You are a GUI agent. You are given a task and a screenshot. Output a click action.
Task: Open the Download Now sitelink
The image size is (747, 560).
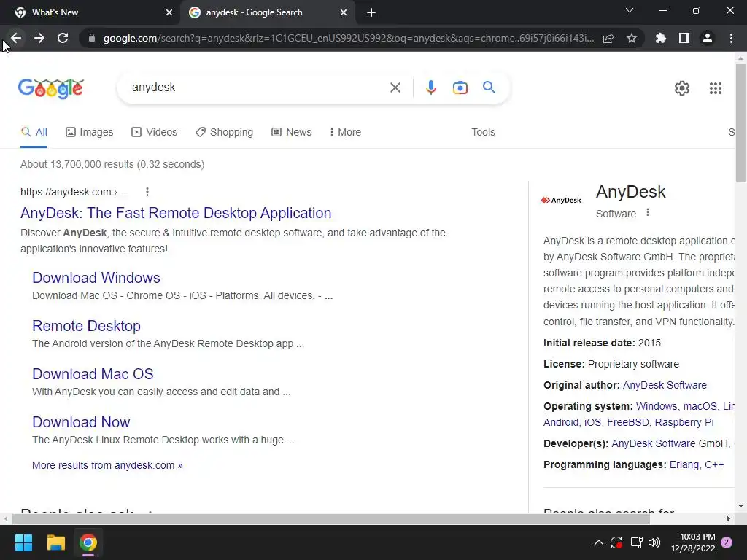(x=81, y=422)
